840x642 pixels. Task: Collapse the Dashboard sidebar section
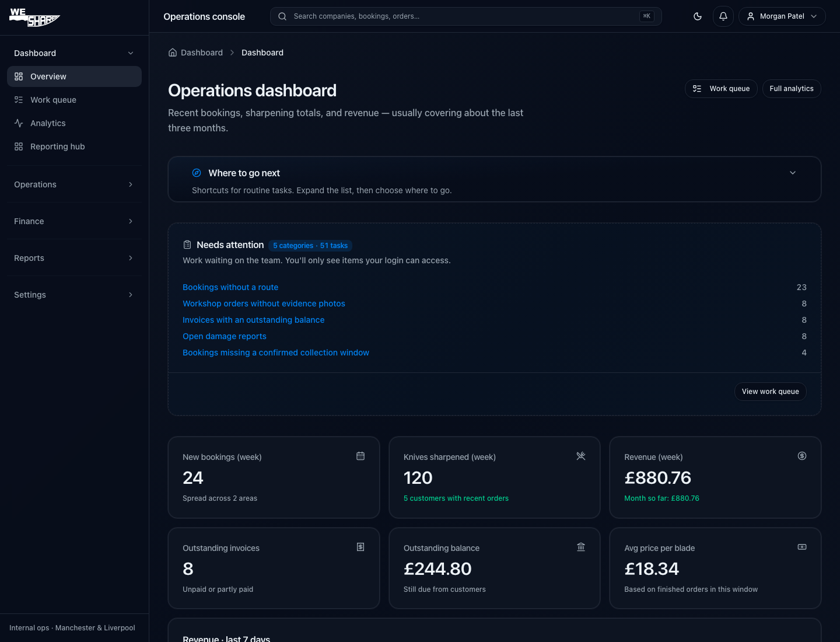(x=74, y=53)
